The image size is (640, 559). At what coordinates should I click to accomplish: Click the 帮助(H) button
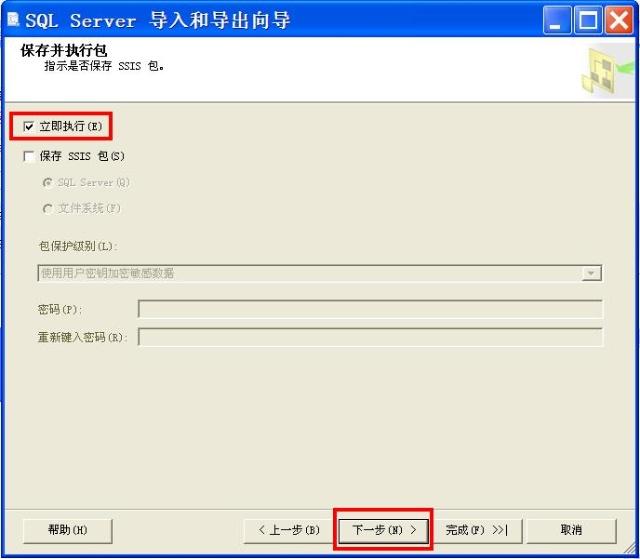pos(68,530)
